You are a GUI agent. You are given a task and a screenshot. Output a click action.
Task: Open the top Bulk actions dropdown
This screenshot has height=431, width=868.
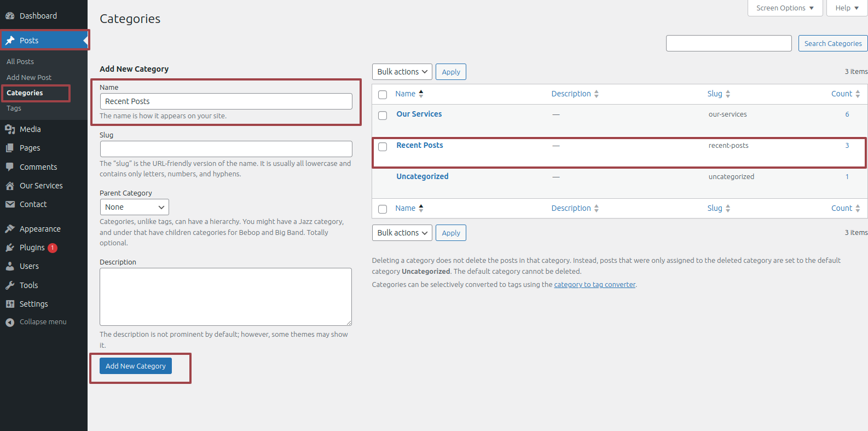point(402,72)
